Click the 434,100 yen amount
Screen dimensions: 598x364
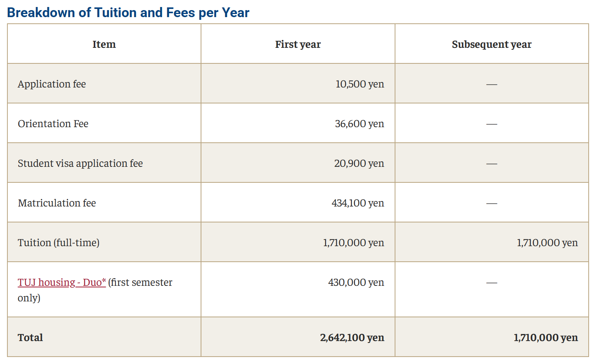[x=358, y=203]
